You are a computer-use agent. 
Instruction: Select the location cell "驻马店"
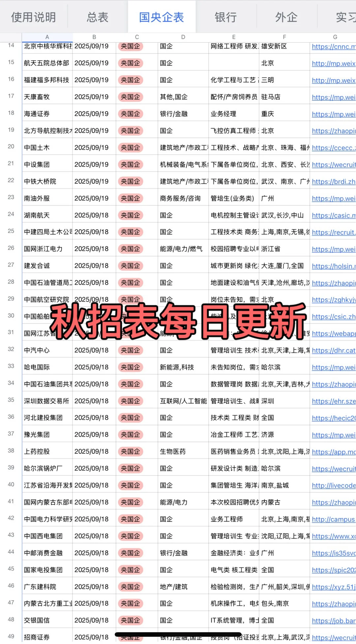point(284,97)
